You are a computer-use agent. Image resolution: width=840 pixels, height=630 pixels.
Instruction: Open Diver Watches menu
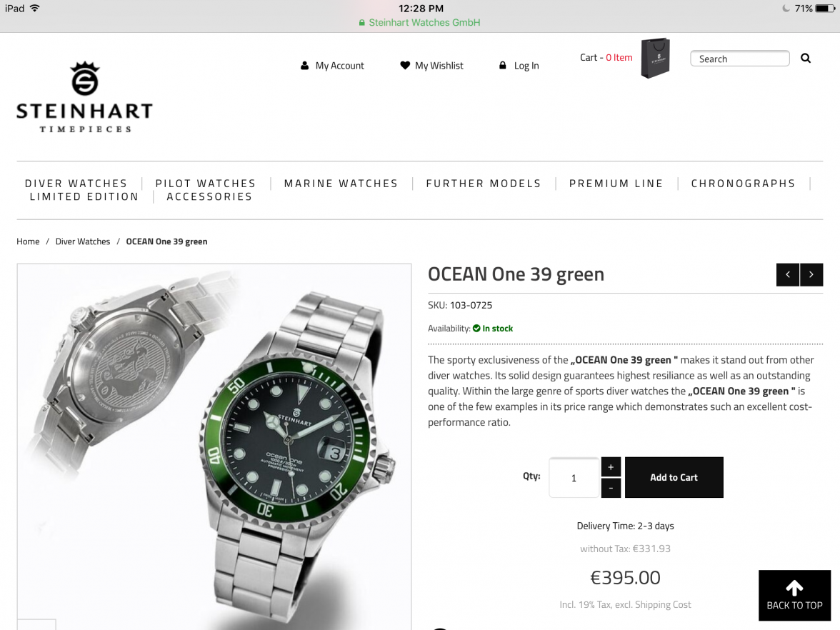pyautogui.click(x=76, y=183)
